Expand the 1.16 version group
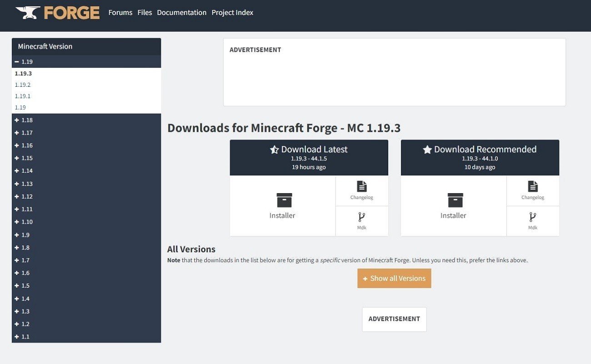This screenshot has width=591, height=364. point(86,145)
